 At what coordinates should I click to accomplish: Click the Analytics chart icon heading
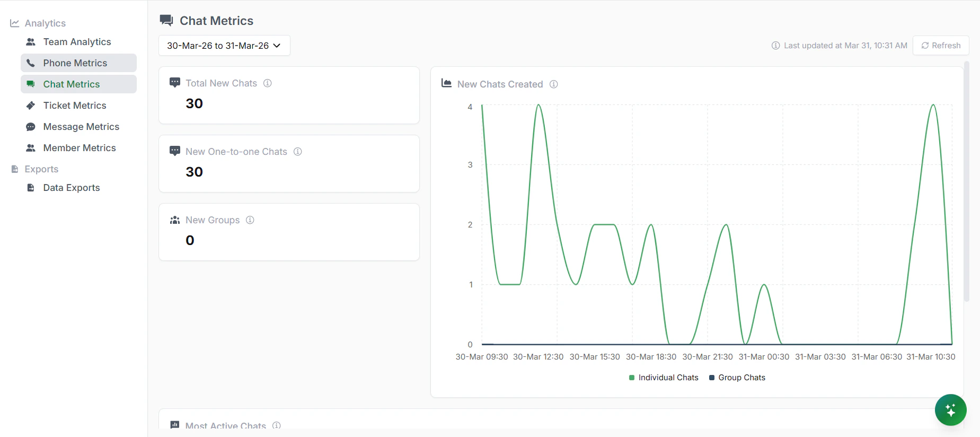click(x=15, y=23)
